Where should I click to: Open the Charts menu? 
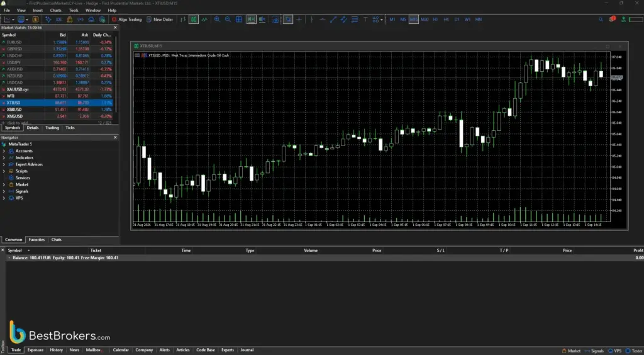point(55,10)
